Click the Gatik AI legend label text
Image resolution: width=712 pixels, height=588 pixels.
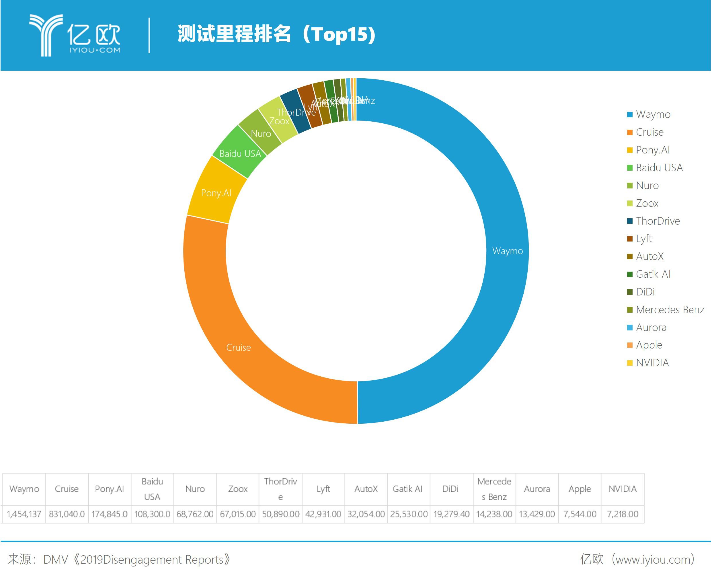[x=653, y=274]
